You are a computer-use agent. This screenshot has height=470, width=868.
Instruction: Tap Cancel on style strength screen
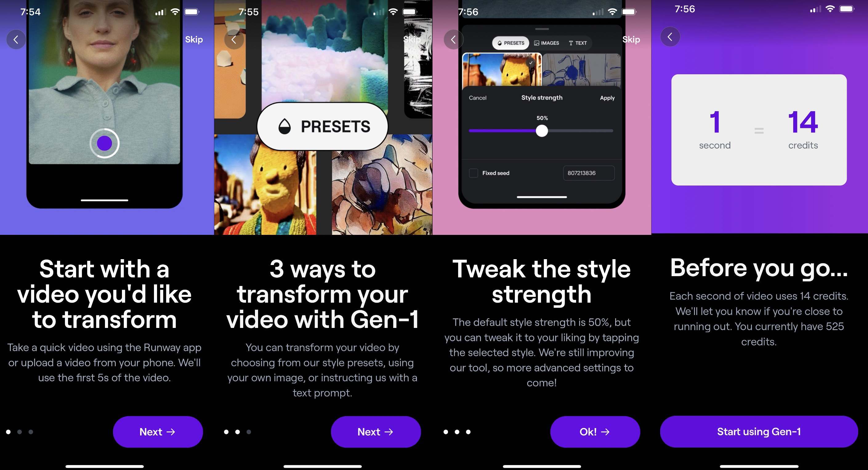[478, 97]
